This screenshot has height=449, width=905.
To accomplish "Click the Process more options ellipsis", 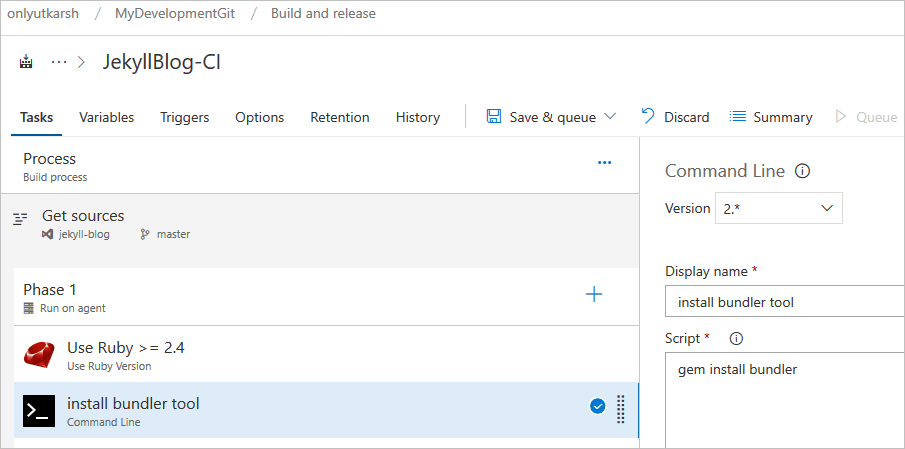I will tap(604, 163).
